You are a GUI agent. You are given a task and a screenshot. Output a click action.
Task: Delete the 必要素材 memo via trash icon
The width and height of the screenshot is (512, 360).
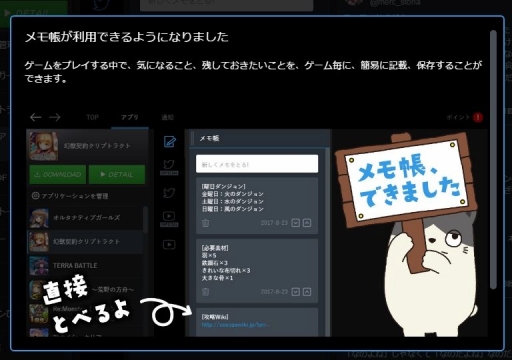[206, 292]
